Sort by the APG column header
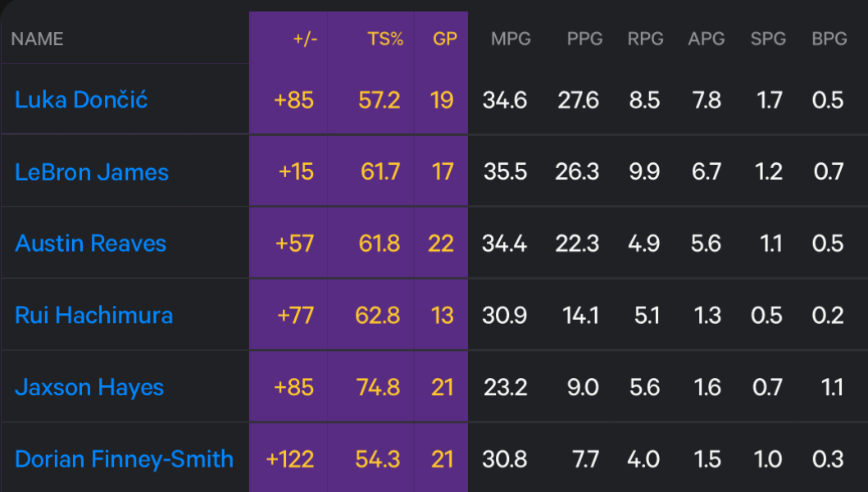The image size is (868, 492). [x=707, y=39]
